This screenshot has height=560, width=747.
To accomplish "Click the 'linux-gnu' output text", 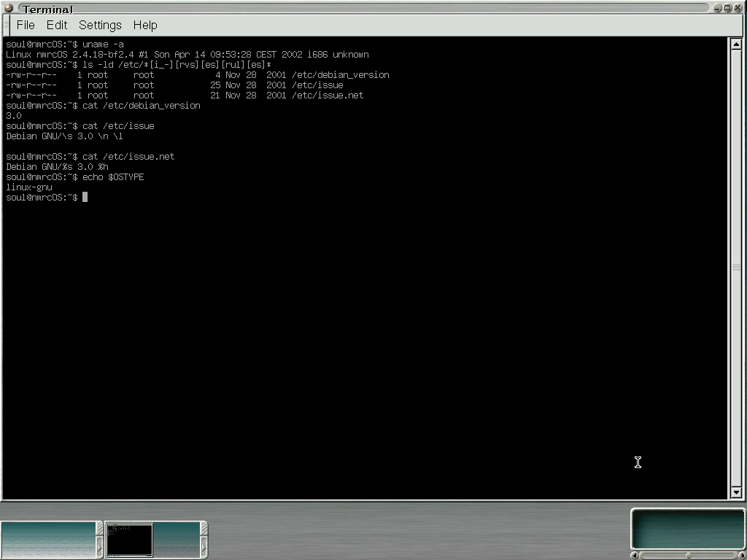I will pyautogui.click(x=29, y=187).
